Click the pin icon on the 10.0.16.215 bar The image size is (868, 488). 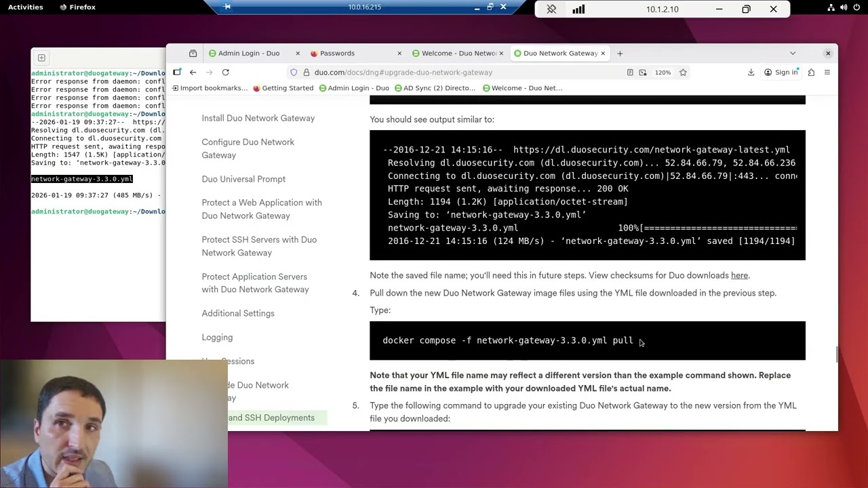pos(227,7)
